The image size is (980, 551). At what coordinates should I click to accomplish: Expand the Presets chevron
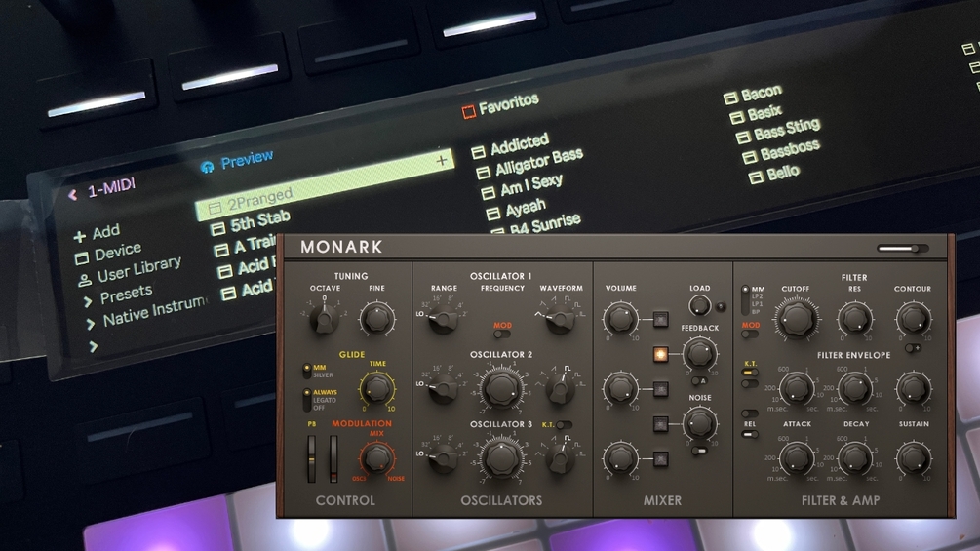pos(88,301)
